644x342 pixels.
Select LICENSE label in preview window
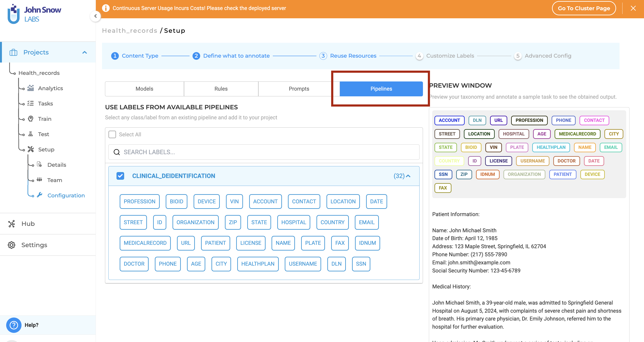click(x=499, y=161)
